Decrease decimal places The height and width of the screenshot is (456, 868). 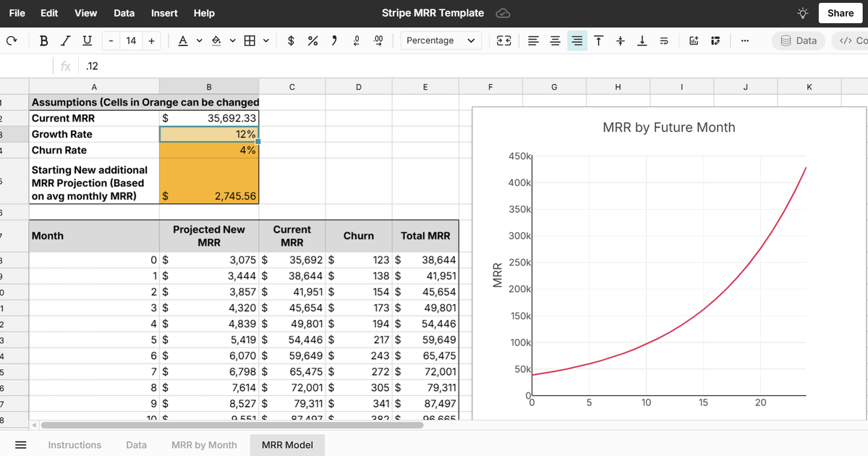[x=356, y=41]
